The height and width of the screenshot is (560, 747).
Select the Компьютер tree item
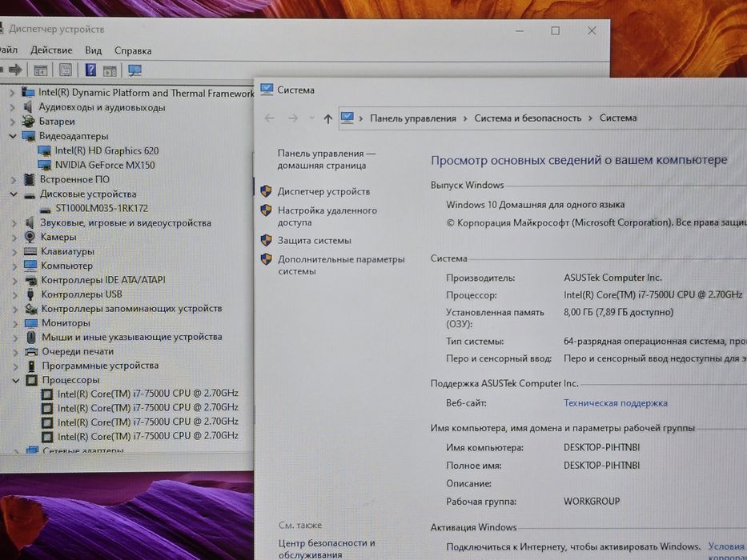(x=66, y=266)
